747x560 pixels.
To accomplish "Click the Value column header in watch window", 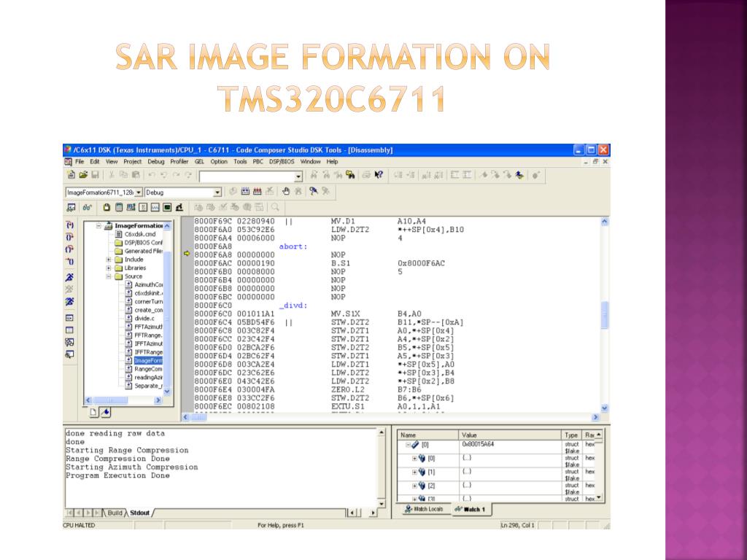I will click(x=510, y=435).
